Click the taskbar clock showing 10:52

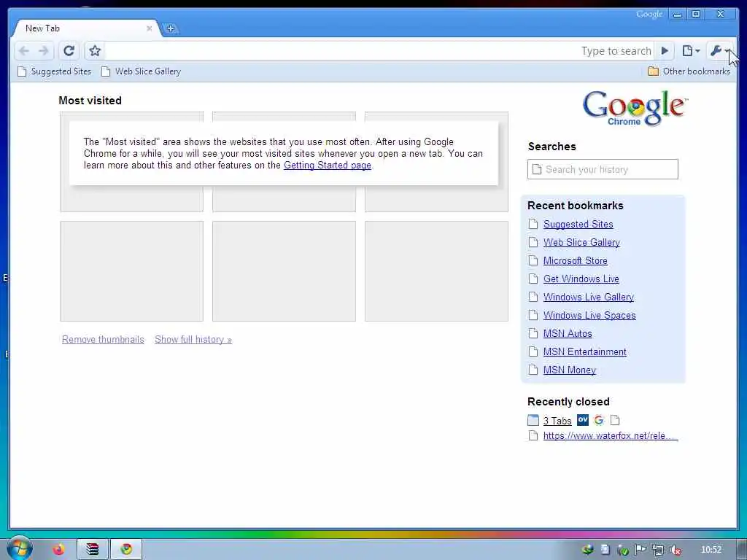[711, 550]
